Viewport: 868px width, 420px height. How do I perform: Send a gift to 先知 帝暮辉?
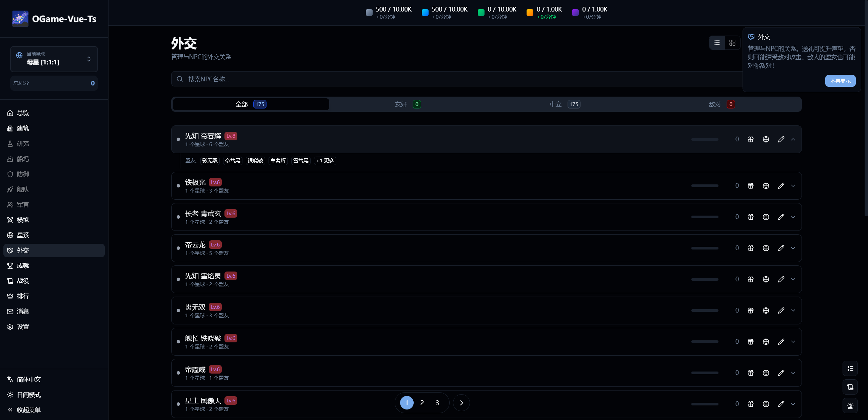[x=750, y=139]
